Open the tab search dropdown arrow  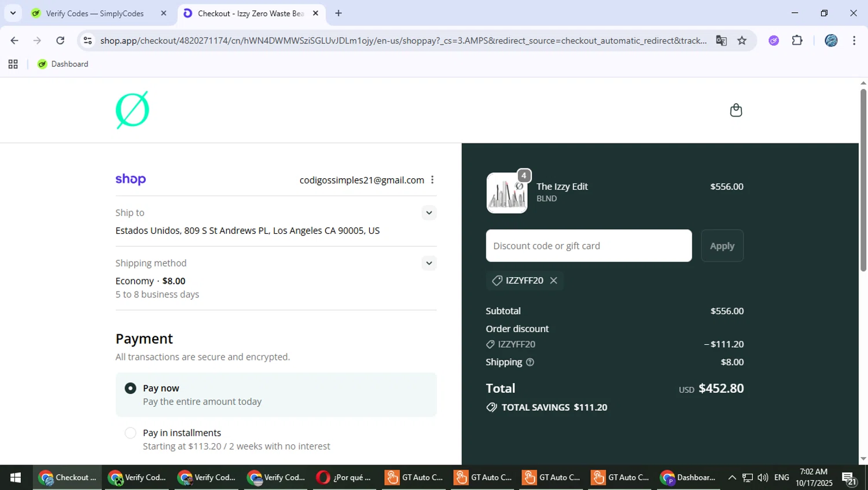(13, 13)
